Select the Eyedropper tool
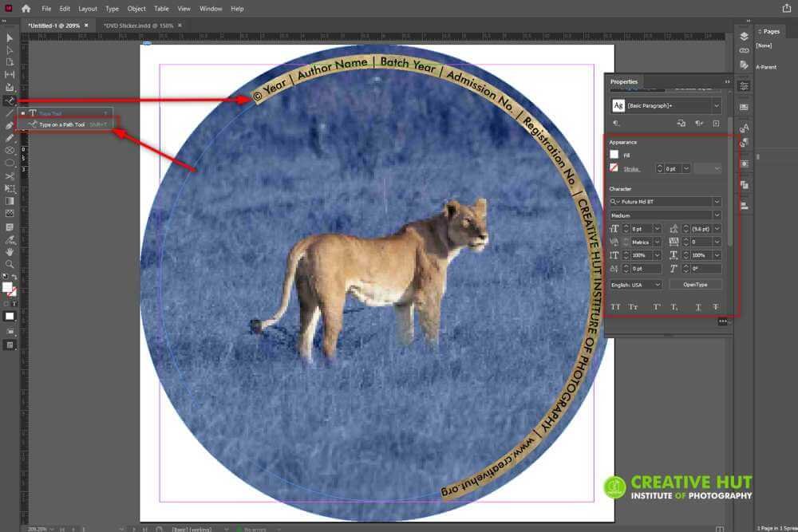 9,239
